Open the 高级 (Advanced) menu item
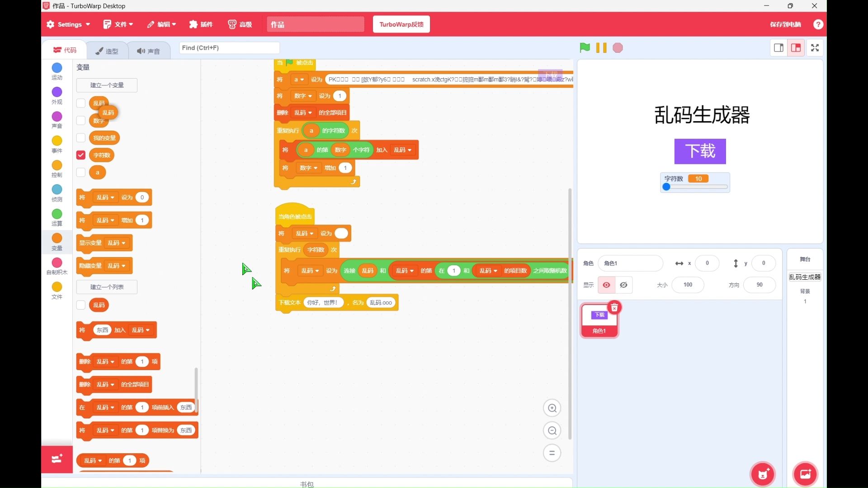868x488 pixels. pyautogui.click(x=240, y=24)
